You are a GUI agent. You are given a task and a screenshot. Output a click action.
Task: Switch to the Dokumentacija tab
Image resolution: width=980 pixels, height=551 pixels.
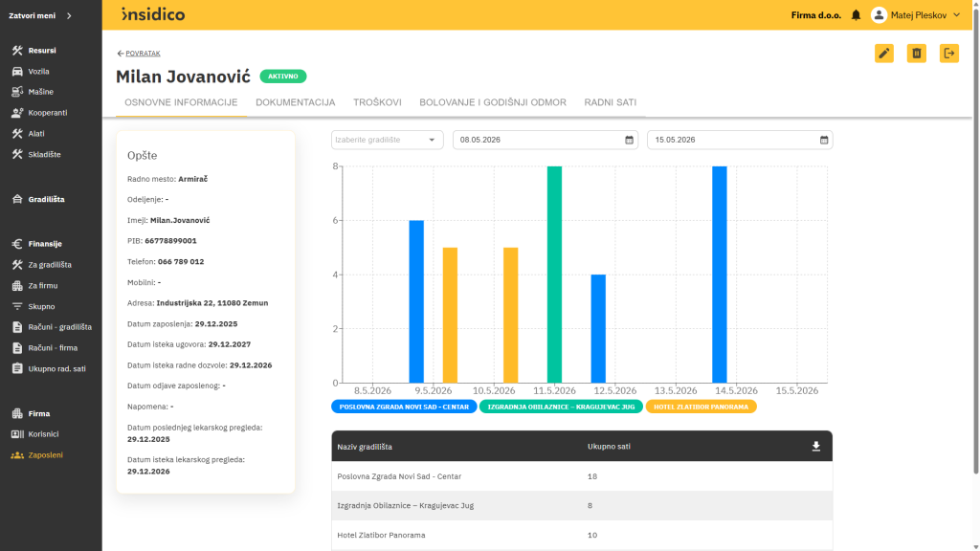tap(295, 102)
